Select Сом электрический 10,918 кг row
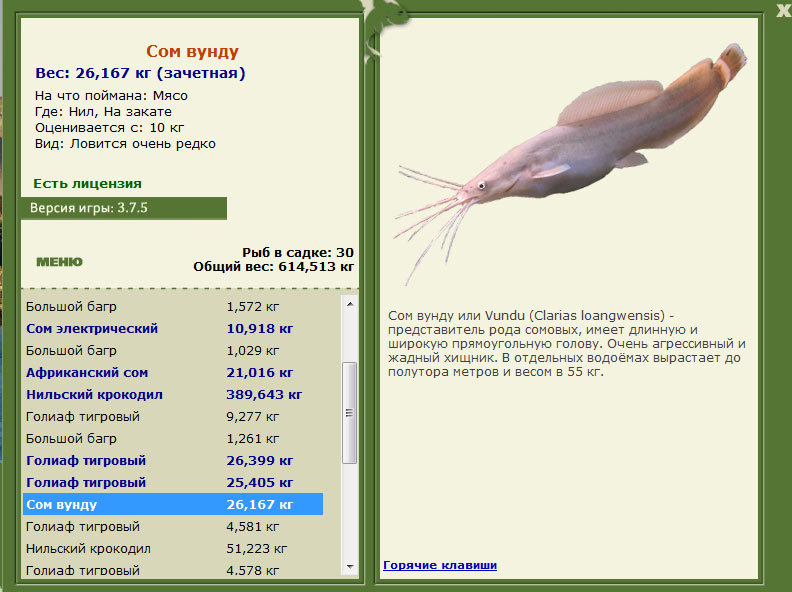The height and width of the screenshot is (592, 792). [173, 328]
